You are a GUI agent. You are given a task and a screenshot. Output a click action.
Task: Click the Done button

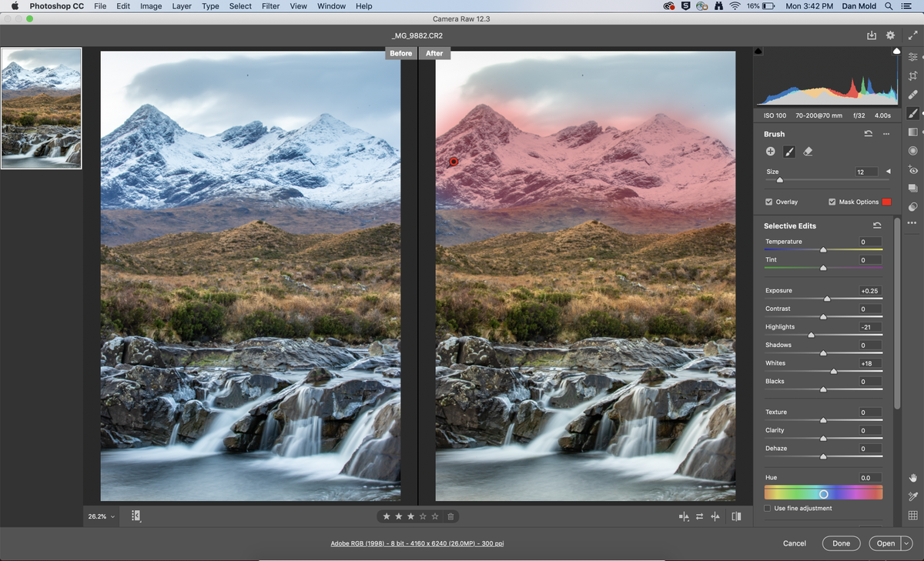tap(841, 543)
